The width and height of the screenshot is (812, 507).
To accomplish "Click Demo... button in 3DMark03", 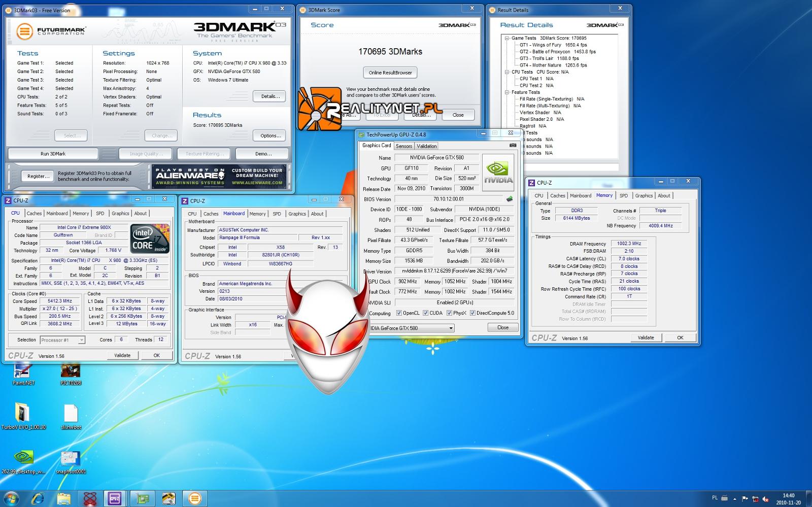I will (x=263, y=154).
